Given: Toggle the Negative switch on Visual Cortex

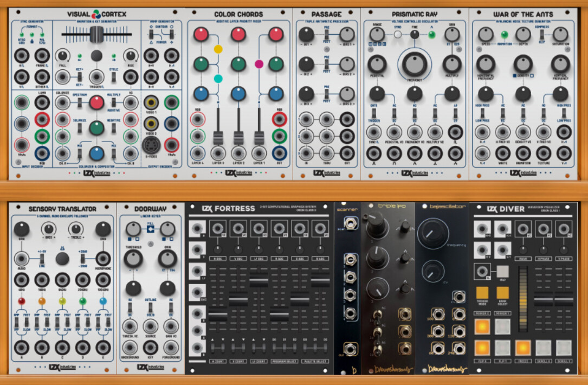Looking at the screenshot, I should [x=114, y=128].
